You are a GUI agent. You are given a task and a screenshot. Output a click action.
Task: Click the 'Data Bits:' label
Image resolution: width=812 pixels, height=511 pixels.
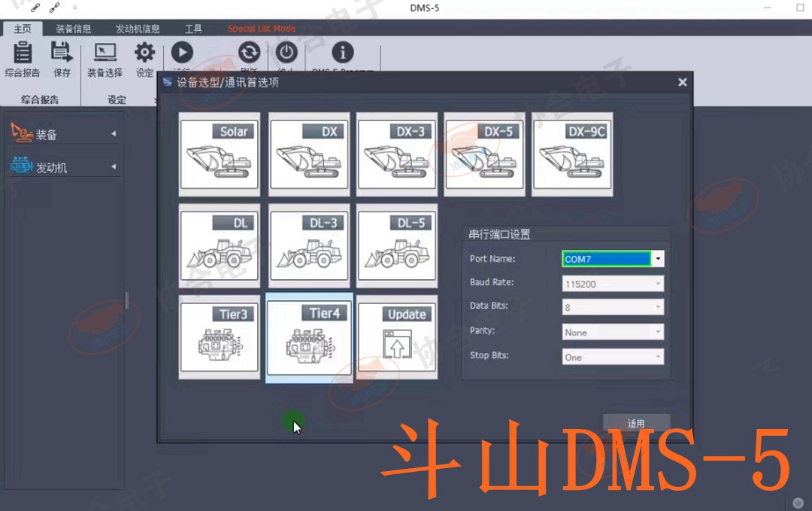point(489,306)
